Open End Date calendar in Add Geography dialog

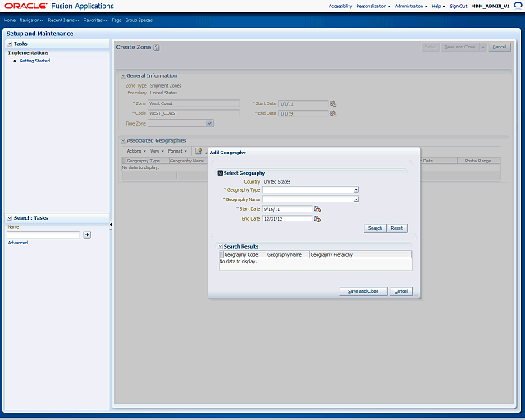317,219
